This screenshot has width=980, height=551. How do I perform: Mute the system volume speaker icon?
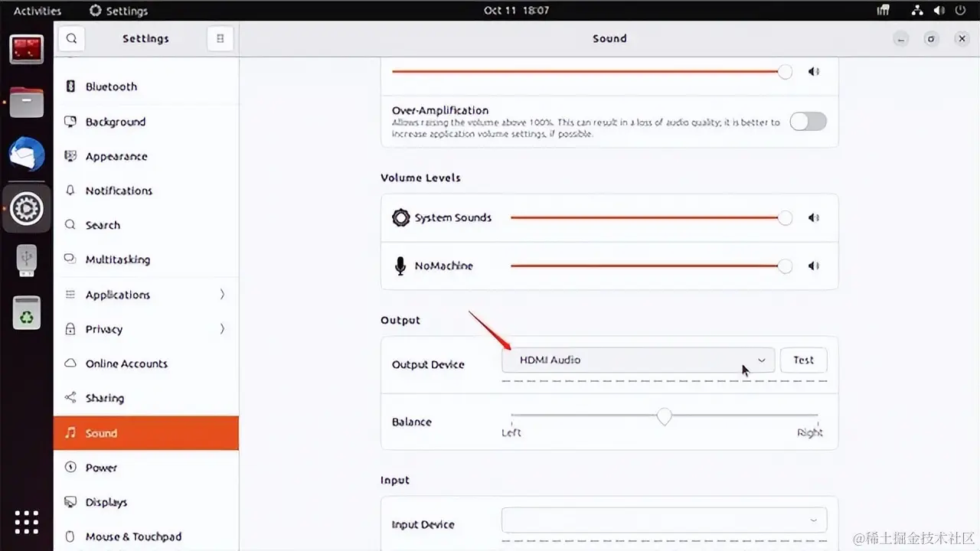814,71
